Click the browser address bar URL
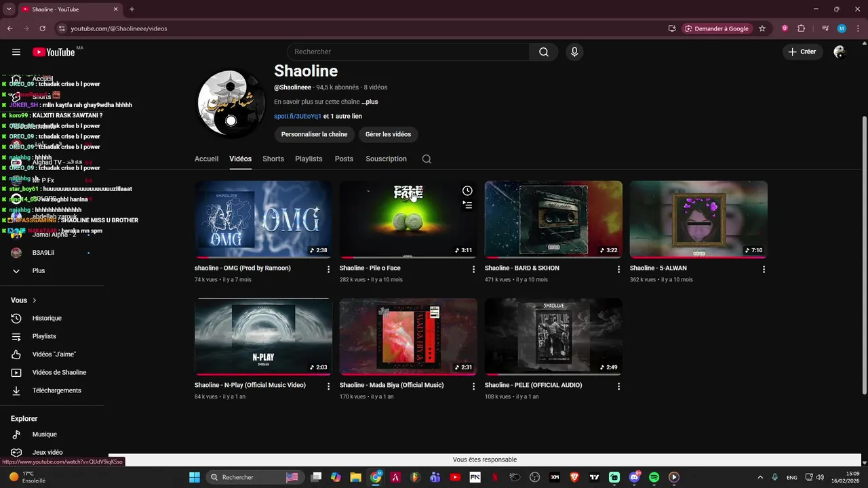868x488 pixels. pyautogui.click(x=119, y=28)
